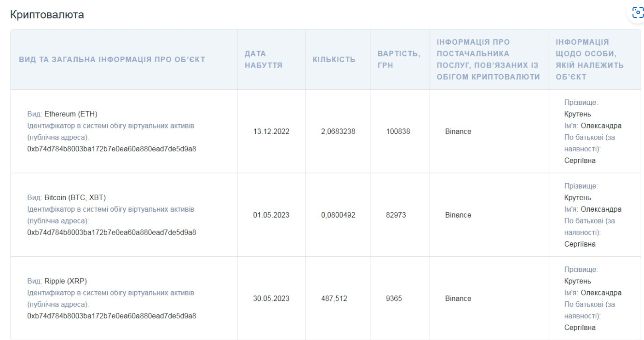The image size is (644, 340).
Task: Click patronymic Сергіївна in the Ethereum row
Action: pos(580,161)
